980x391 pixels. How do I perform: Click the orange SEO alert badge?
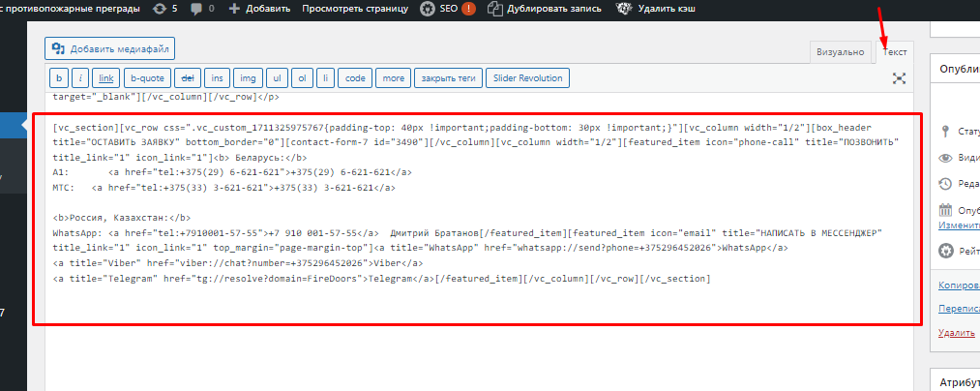(469, 9)
